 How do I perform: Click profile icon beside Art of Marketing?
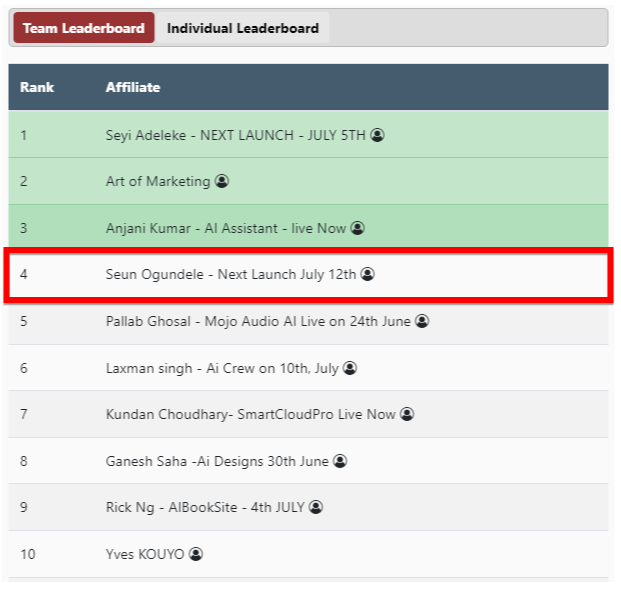coord(222,181)
